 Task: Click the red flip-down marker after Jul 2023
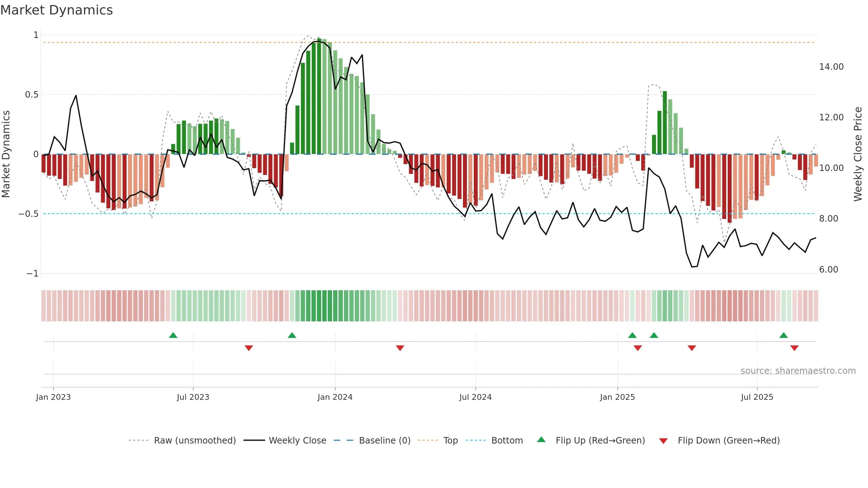[249, 348]
